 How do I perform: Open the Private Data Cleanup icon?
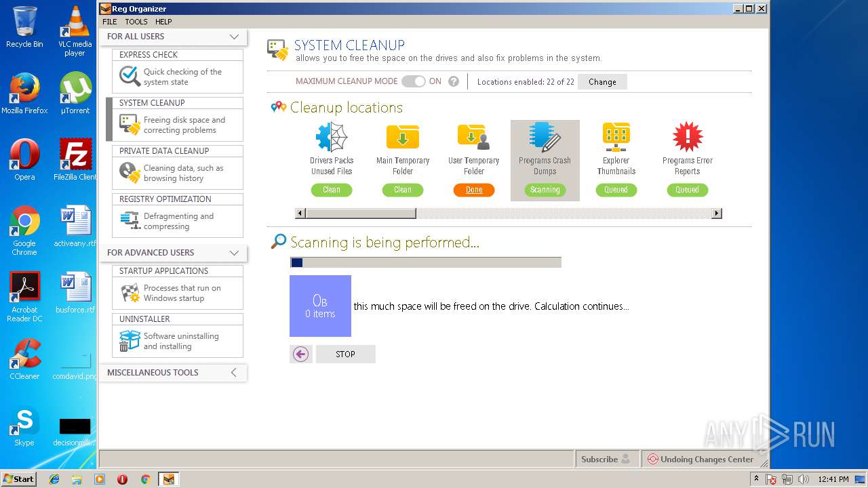click(x=130, y=173)
